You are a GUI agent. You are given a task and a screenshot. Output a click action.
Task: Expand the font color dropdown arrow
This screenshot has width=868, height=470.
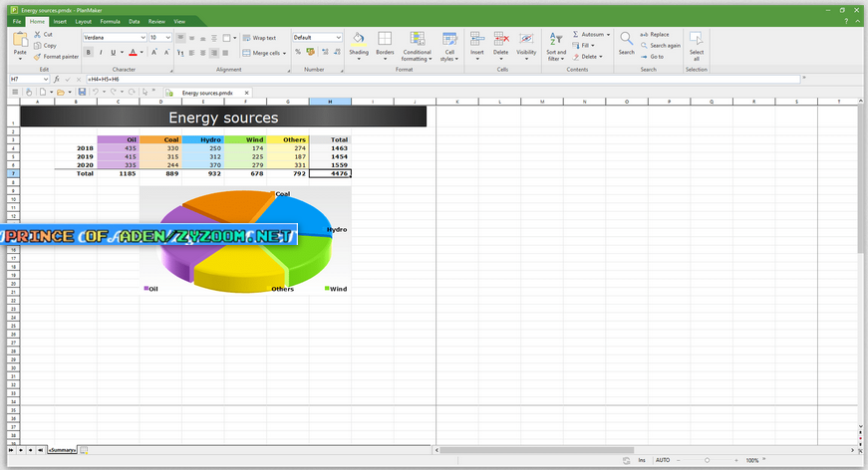[x=142, y=53]
